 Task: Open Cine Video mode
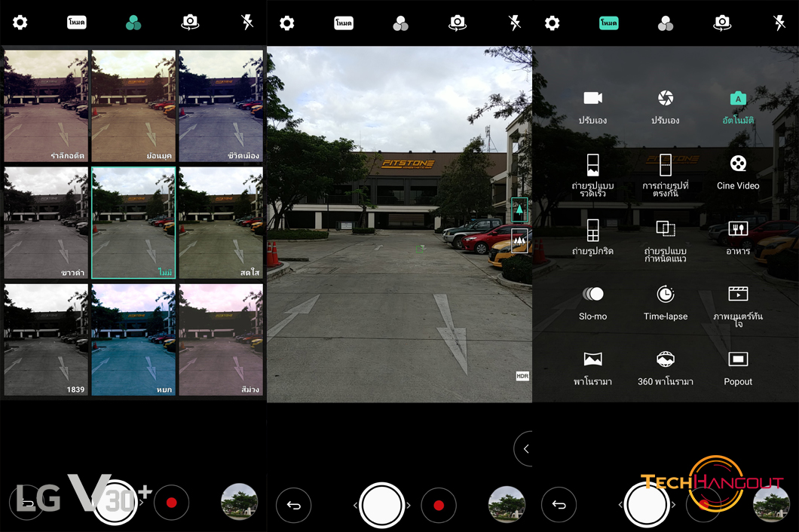click(x=738, y=173)
